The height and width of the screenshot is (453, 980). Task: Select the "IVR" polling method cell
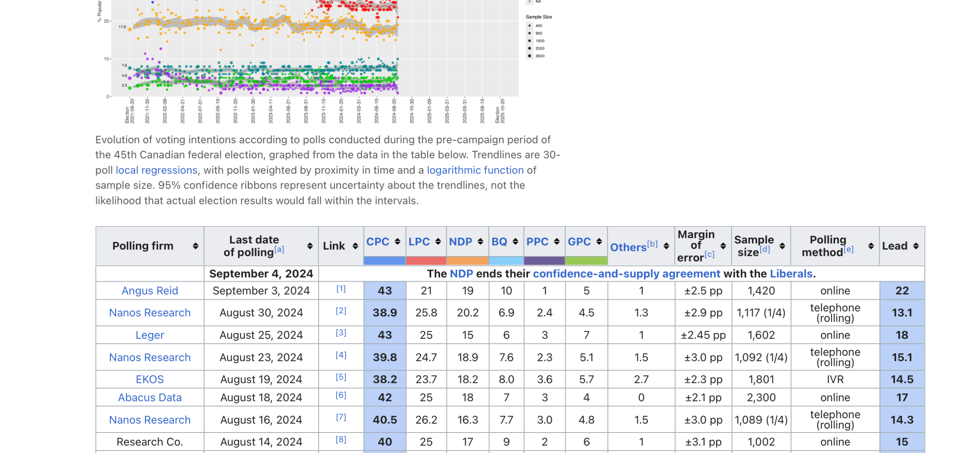835,379
